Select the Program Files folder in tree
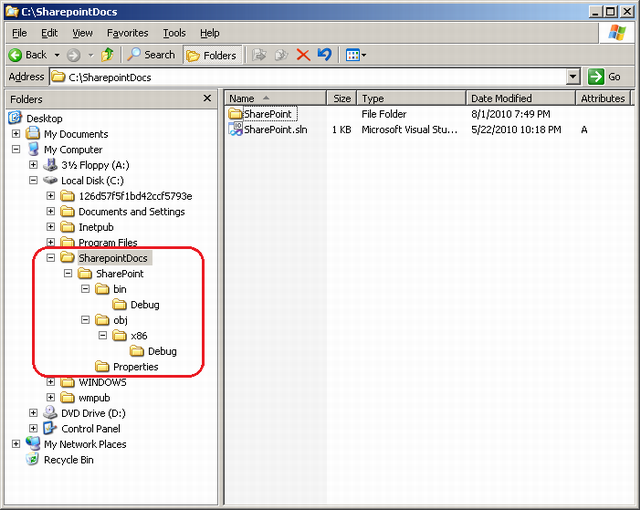Viewport: 640px width, 510px height. click(x=108, y=242)
